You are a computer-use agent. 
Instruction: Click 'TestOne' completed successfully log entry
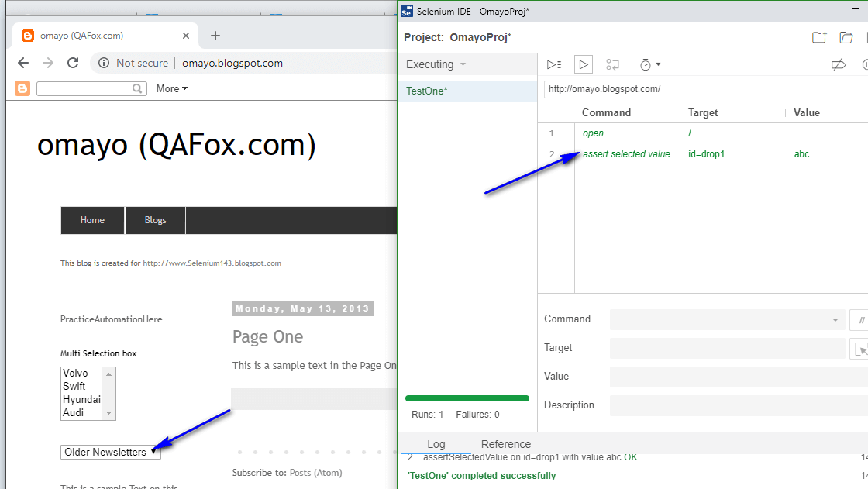[481, 476]
